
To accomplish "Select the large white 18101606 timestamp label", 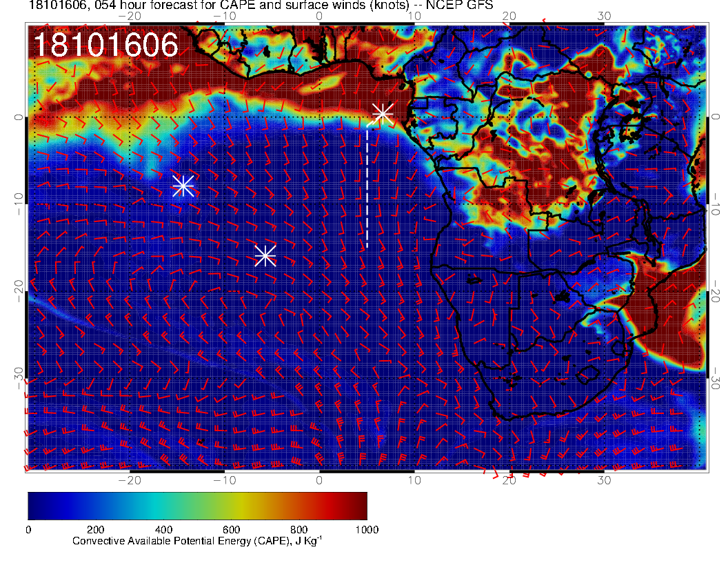I will pyautogui.click(x=106, y=45).
